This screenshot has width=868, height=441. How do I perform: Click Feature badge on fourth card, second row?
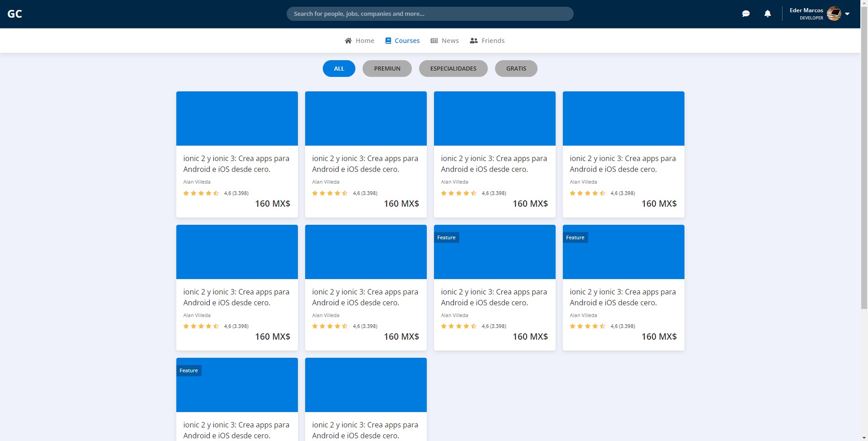pos(576,237)
